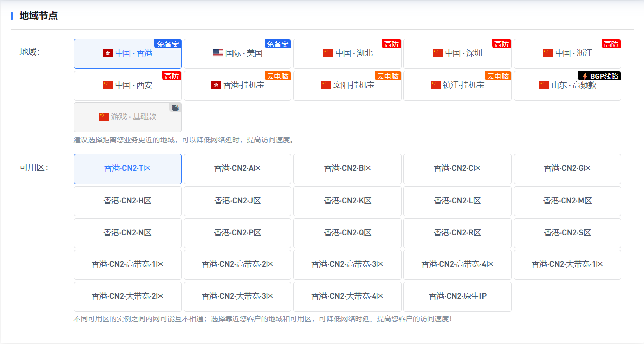This screenshot has height=344, width=644.
Task: Click the 免备案 badge on 国际·美国
Action: point(278,44)
